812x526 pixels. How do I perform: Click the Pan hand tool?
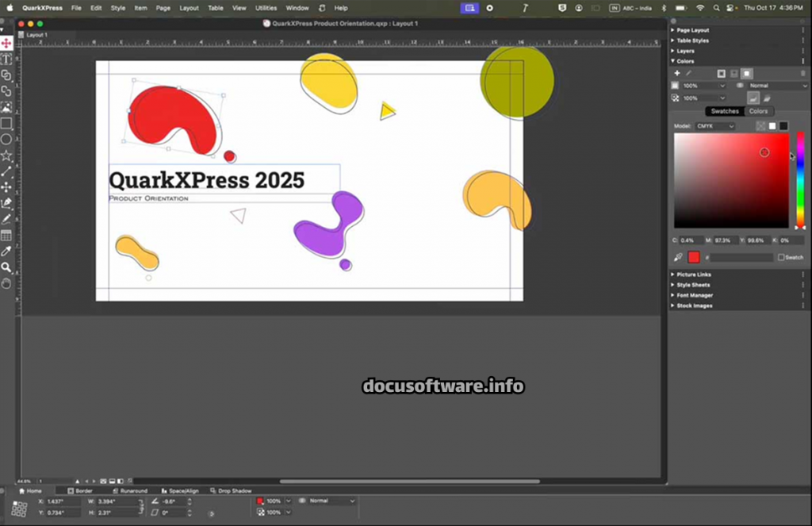(x=6, y=283)
